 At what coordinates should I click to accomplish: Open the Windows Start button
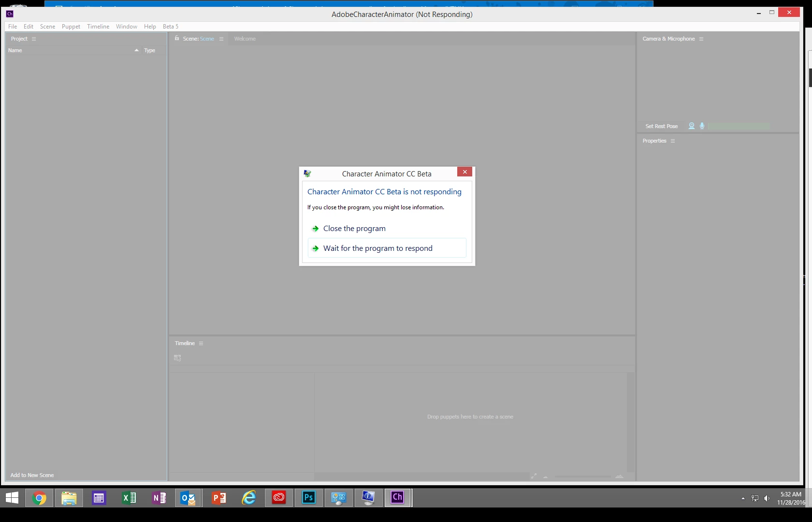coord(12,497)
